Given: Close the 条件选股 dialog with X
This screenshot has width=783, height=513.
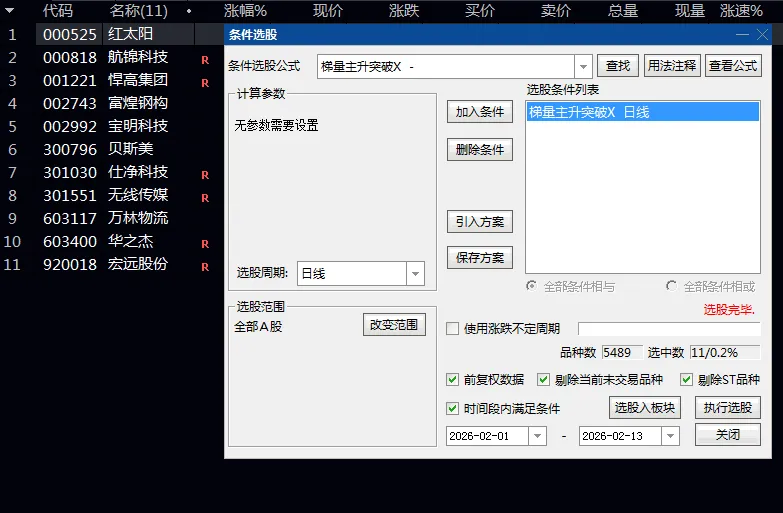Looking at the screenshot, I should [x=763, y=34].
